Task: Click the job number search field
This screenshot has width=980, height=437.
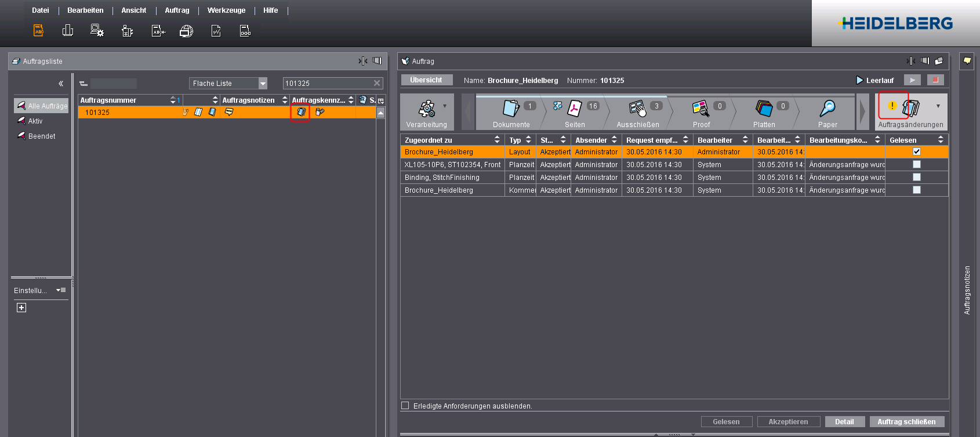Action: [x=328, y=84]
